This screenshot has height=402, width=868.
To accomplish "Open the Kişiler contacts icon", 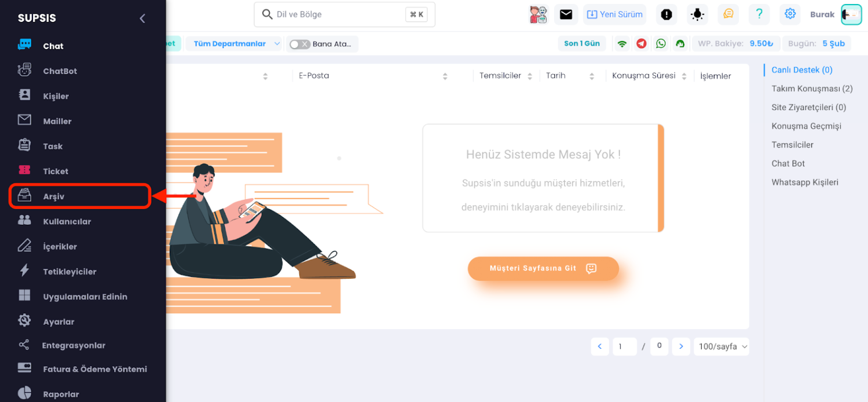I will point(24,96).
